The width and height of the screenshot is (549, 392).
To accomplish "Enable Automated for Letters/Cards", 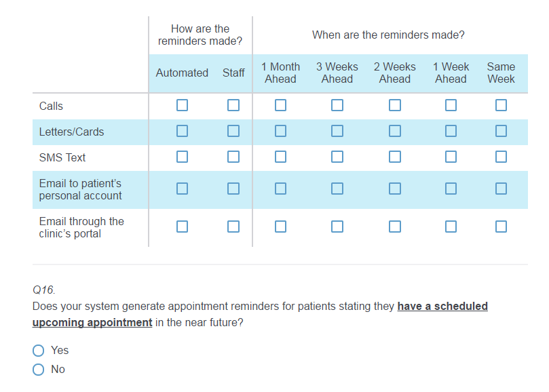I will (182, 131).
